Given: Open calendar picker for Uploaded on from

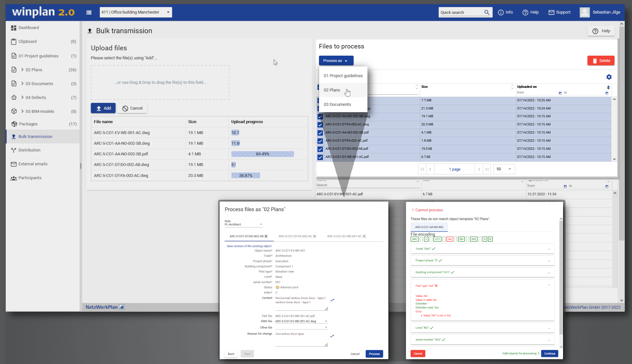Looking at the screenshot, I should click(x=560, y=93).
